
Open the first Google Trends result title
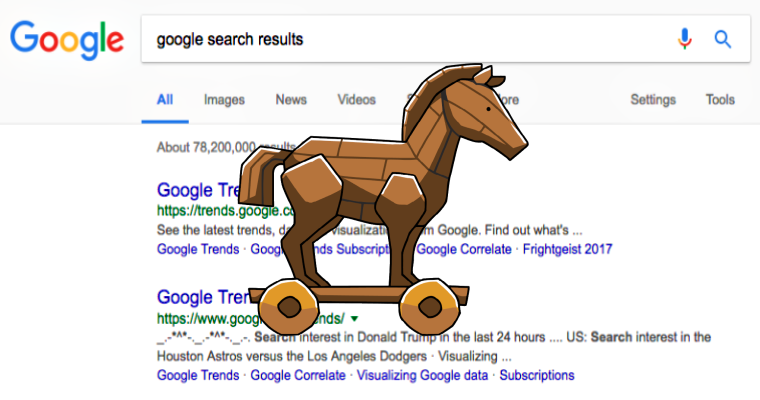[x=198, y=190]
